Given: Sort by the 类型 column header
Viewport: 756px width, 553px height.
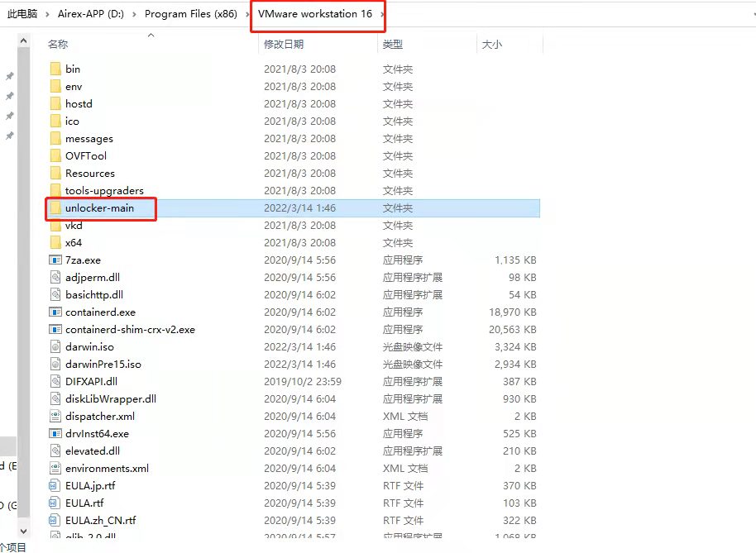Looking at the screenshot, I should [392, 45].
